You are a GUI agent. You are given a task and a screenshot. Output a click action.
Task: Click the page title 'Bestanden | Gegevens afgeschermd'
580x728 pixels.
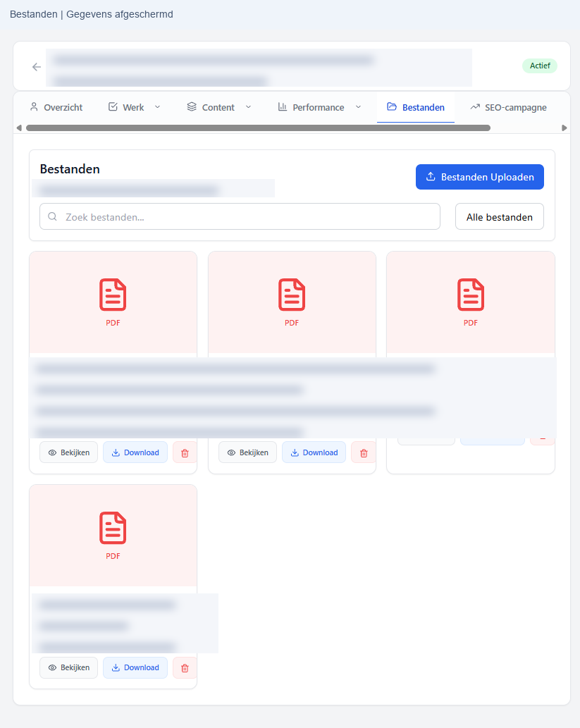92,14
